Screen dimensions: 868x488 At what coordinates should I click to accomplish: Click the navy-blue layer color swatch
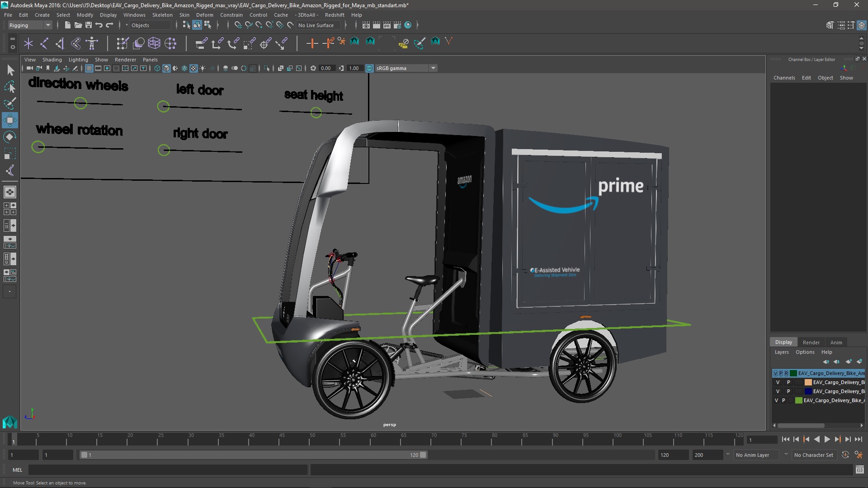coord(808,391)
